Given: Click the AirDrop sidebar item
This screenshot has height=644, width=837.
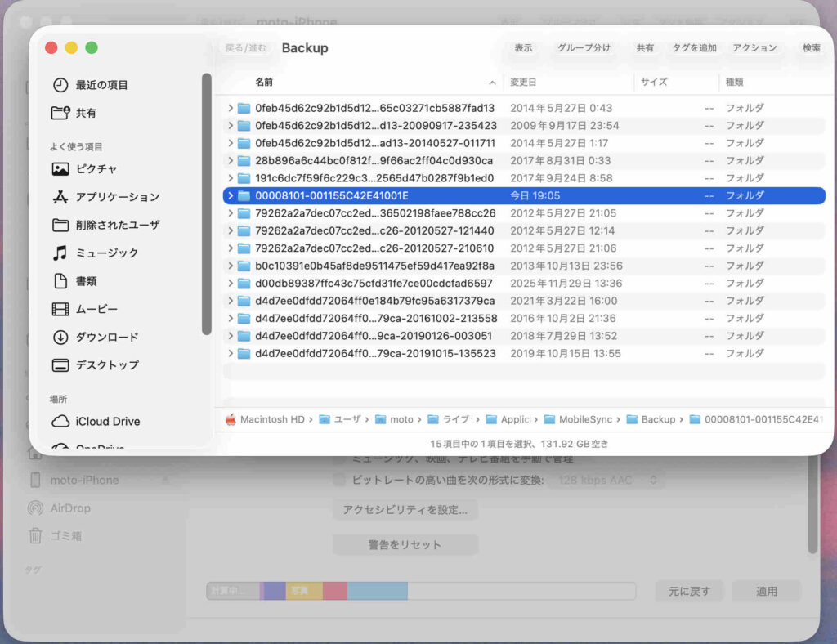Looking at the screenshot, I should click(69, 508).
